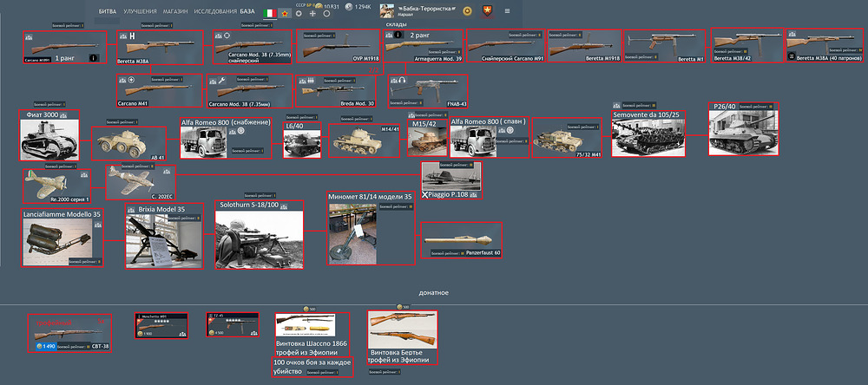Click the info icon beside 2 ранг

[397, 35]
